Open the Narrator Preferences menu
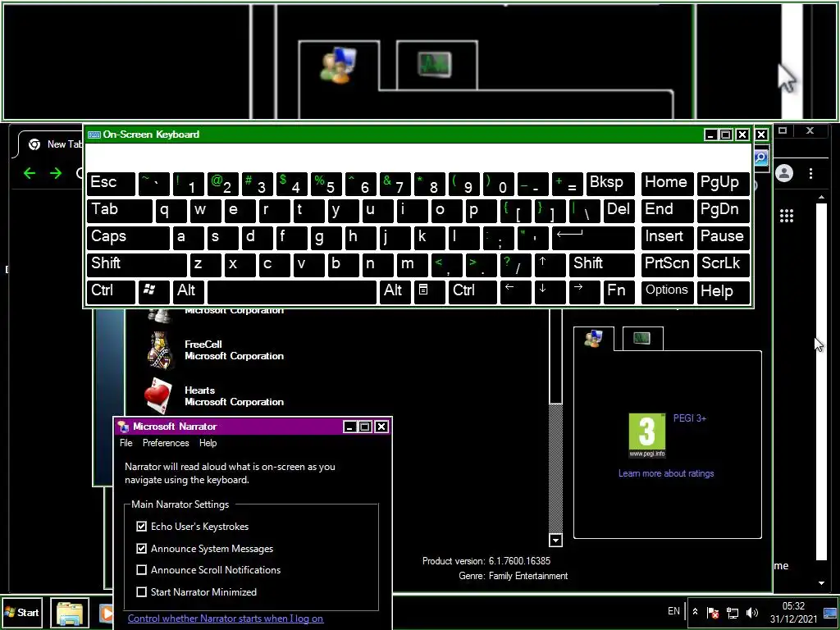Viewport: 840px width, 630px height. (x=166, y=442)
